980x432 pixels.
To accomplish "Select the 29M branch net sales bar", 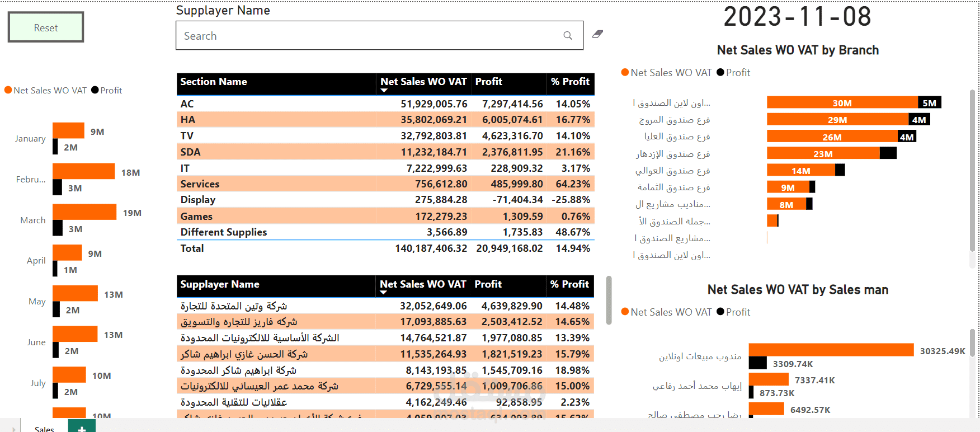I will 838,119.
